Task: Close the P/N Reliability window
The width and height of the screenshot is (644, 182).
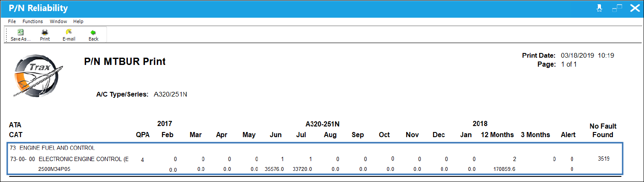Action: 634,8
